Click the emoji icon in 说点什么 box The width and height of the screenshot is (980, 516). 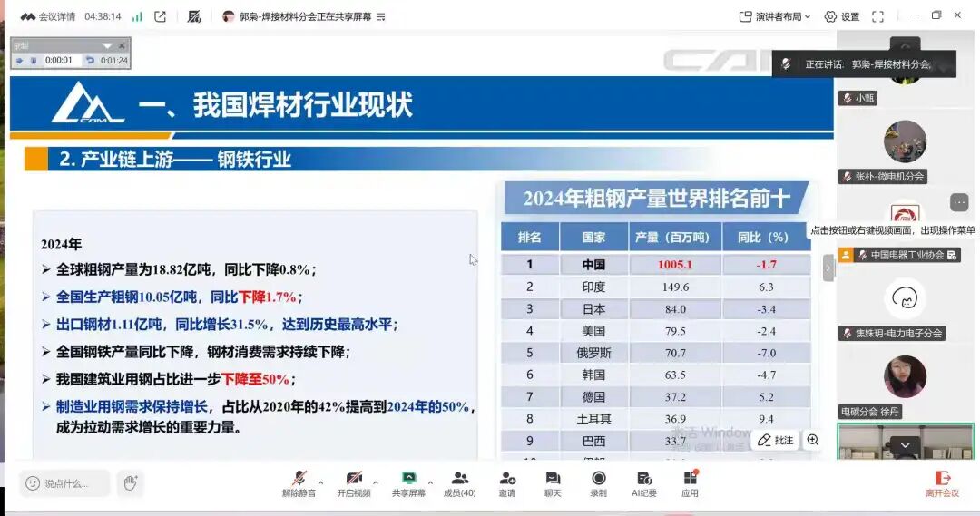pos(33,483)
